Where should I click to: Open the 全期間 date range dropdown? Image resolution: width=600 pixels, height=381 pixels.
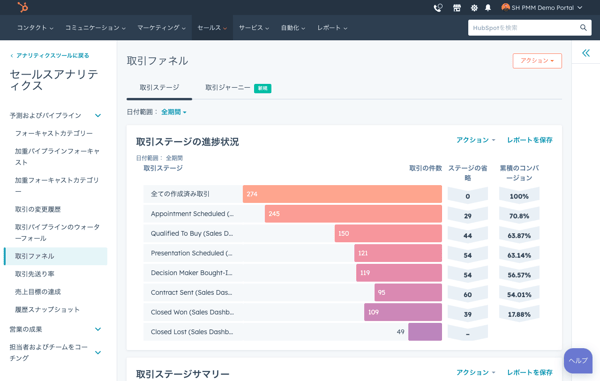pyautogui.click(x=174, y=112)
